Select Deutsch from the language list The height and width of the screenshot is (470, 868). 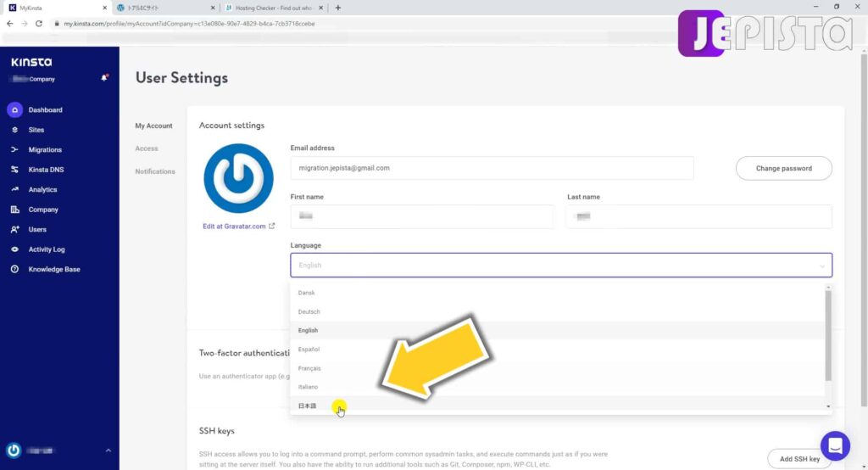pos(557,311)
